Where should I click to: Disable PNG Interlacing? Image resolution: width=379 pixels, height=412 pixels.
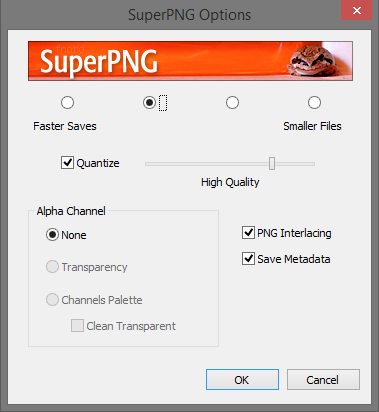[x=248, y=233]
